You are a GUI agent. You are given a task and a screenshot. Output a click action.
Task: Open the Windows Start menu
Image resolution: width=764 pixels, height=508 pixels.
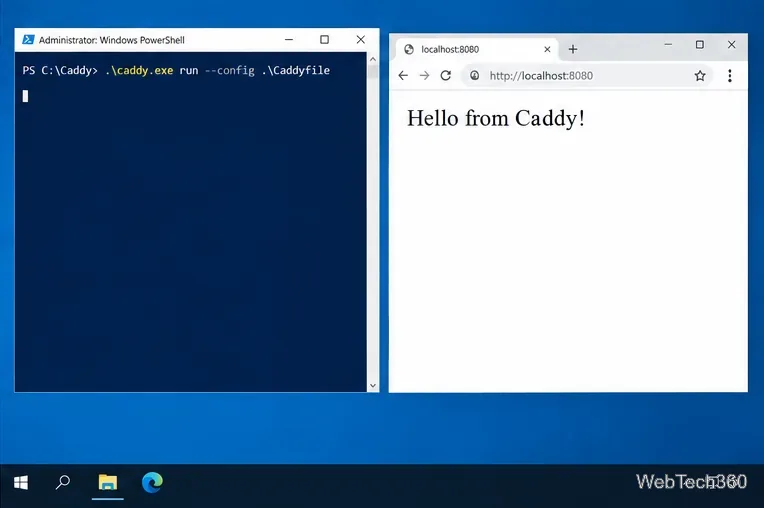20,483
